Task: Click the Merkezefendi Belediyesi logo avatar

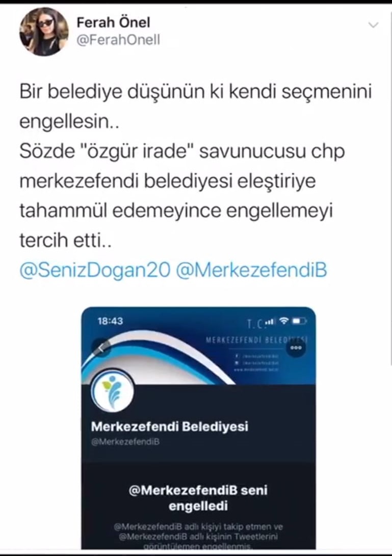Action: point(113,392)
